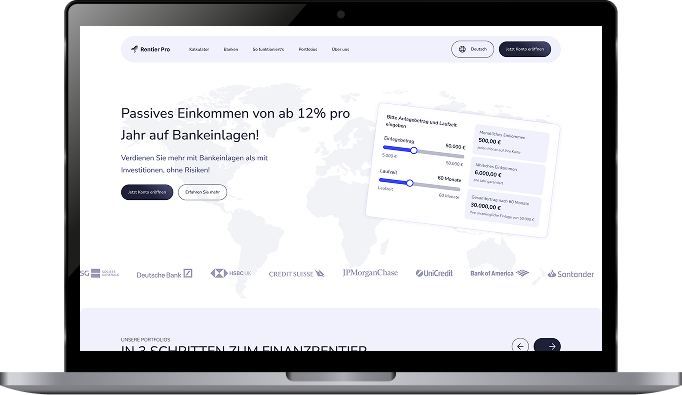The image size is (682, 395).
Task: Open the second navigation item after Kalkulator
Action: (x=231, y=49)
